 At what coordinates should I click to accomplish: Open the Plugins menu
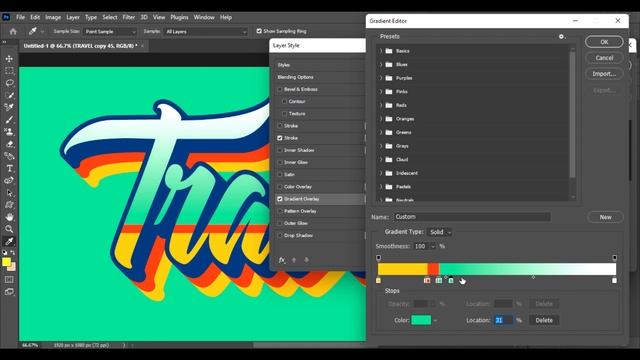pos(179,17)
